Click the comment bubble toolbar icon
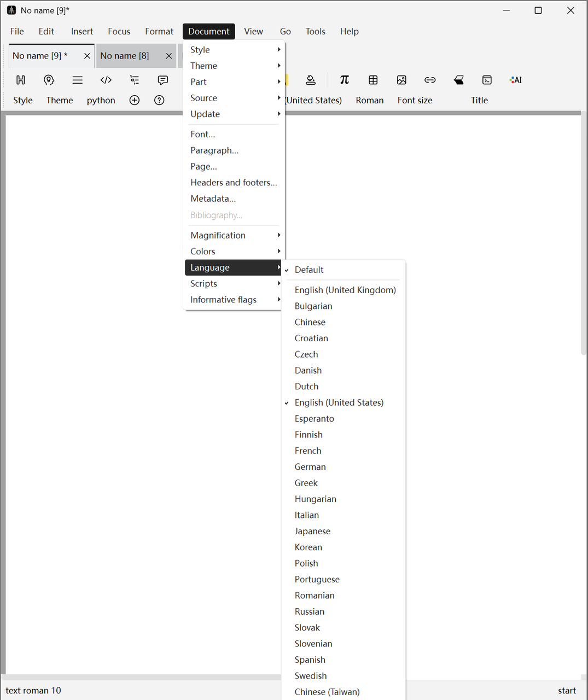The height and width of the screenshot is (700, 588). click(163, 80)
